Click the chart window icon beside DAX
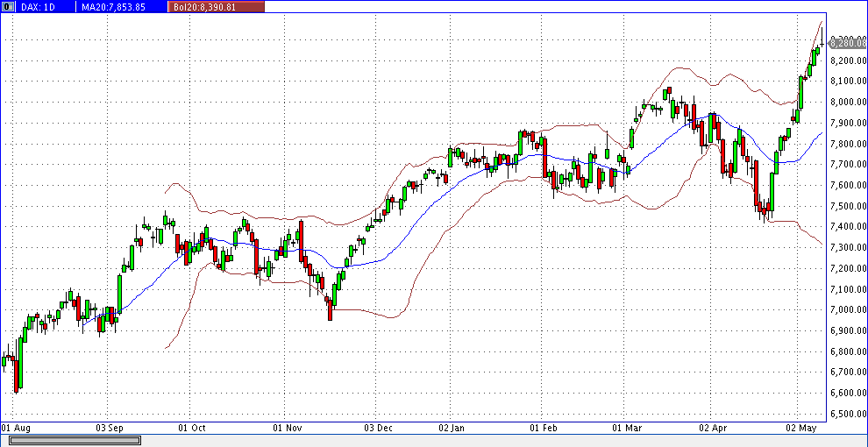Image resolution: width=868 pixels, height=447 pixels. [8, 7]
